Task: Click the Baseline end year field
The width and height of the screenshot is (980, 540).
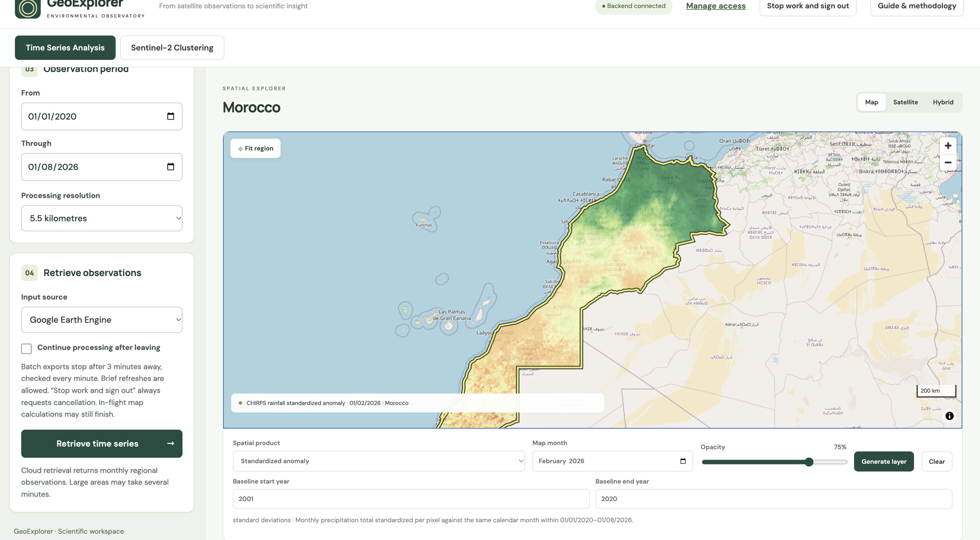Action: (x=773, y=499)
